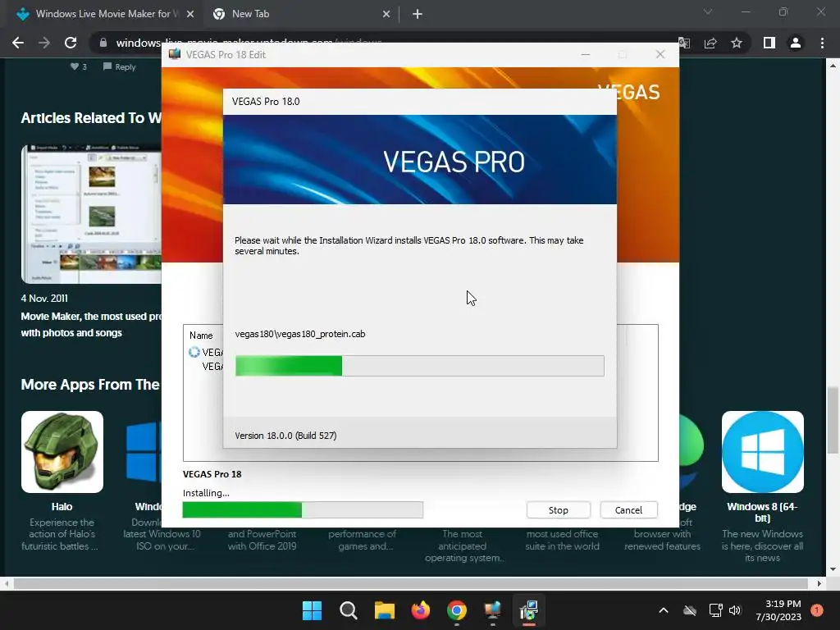Open the Chrome profile icon

[796, 43]
